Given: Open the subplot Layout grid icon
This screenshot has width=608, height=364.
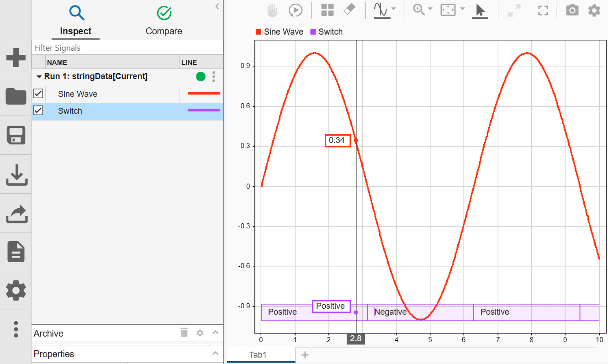Looking at the screenshot, I should coord(327,10).
